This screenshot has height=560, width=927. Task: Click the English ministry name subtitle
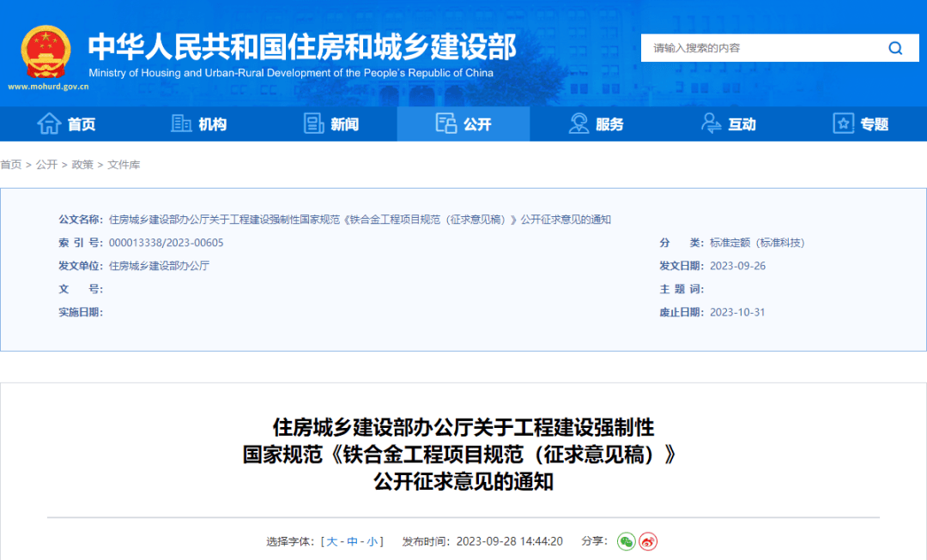click(x=291, y=73)
